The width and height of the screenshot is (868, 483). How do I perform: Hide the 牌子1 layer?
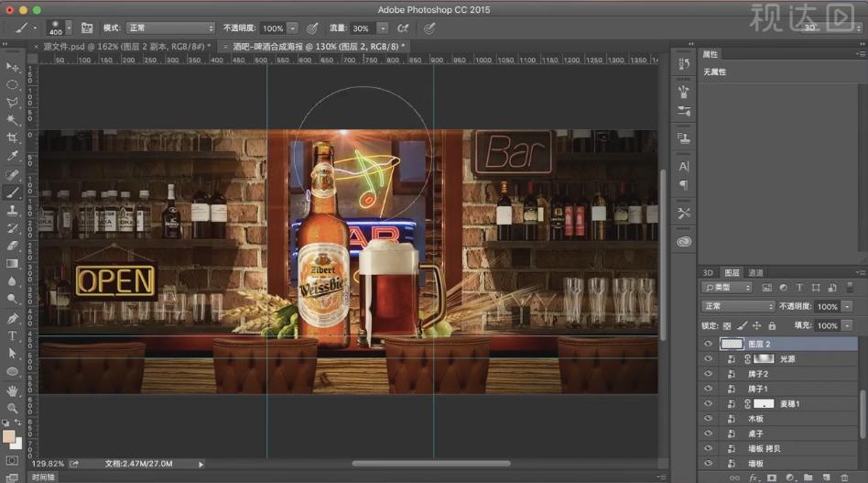click(x=708, y=389)
